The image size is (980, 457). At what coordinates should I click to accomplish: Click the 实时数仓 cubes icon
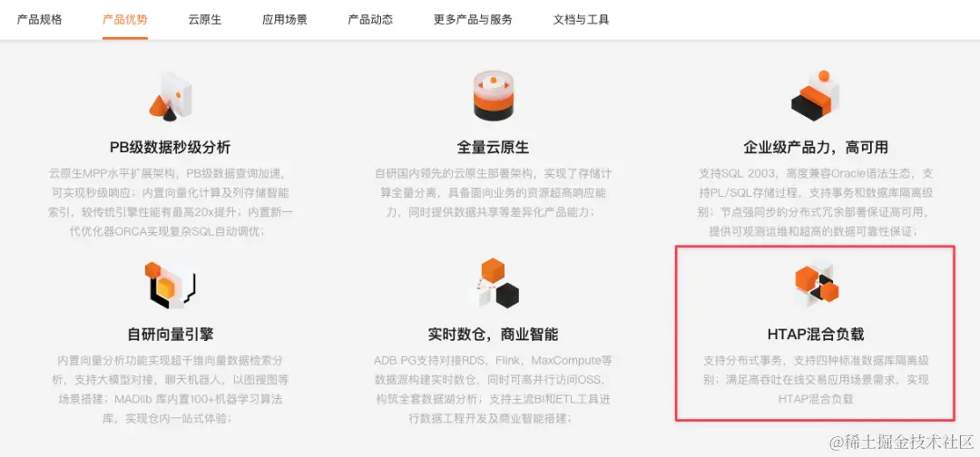(494, 283)
